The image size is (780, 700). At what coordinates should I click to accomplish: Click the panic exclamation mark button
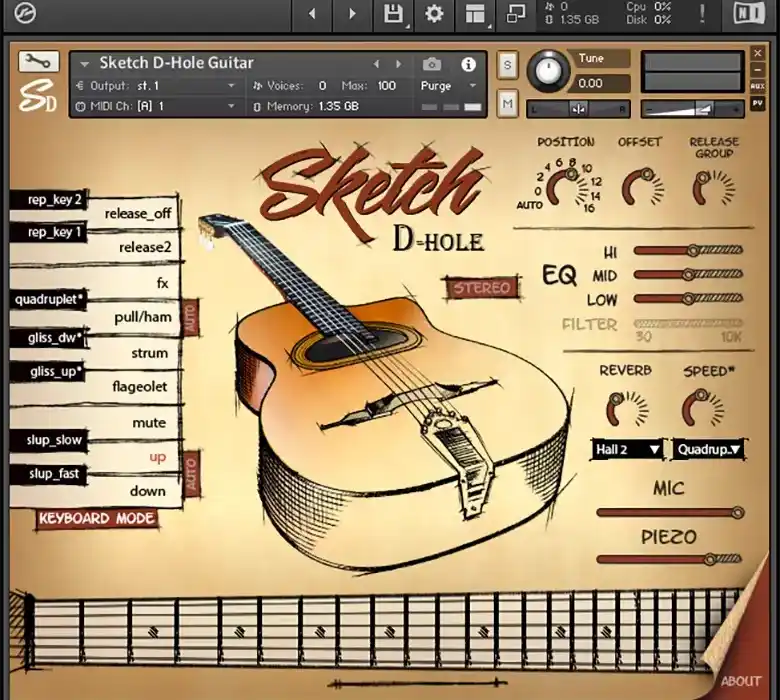point(702,13)
